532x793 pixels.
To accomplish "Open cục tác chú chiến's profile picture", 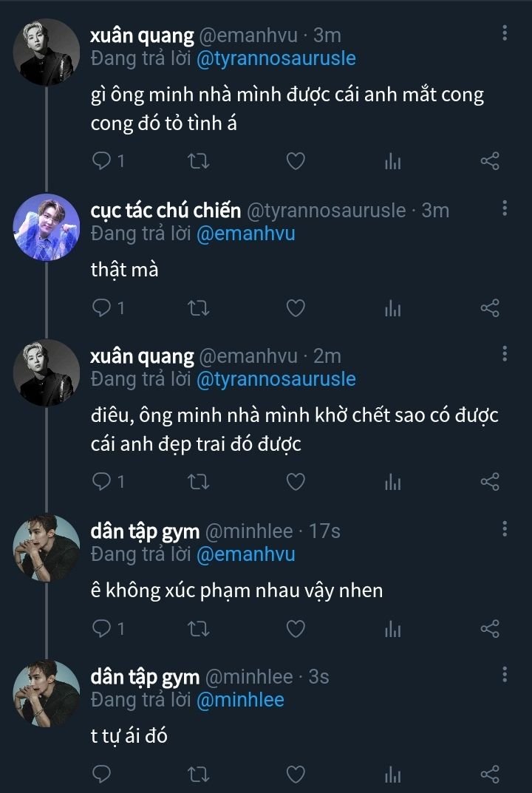I will click(x=47, y=228).
